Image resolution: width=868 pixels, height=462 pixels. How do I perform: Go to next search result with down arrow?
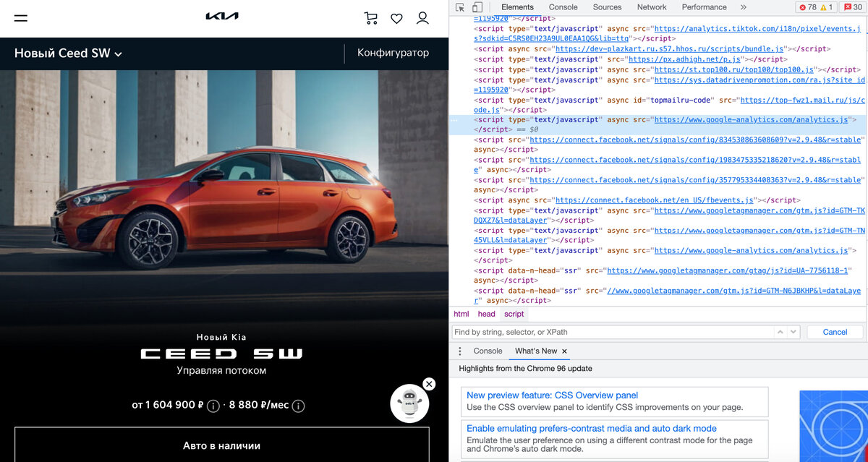793,332
